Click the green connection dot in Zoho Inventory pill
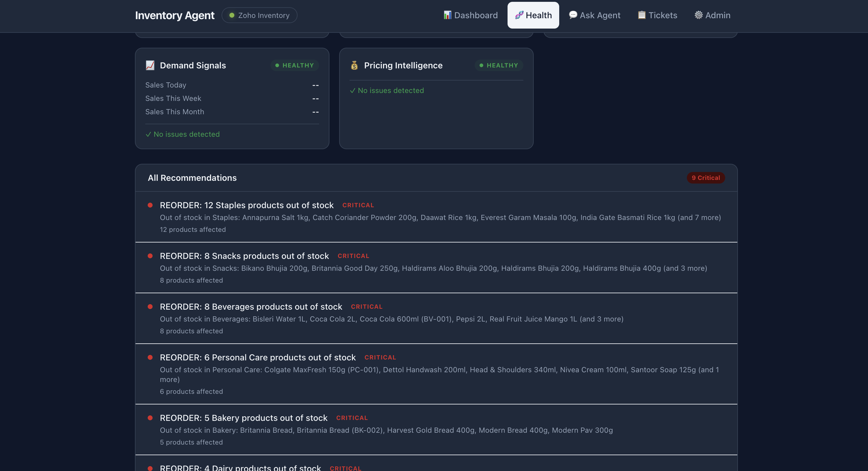 [232, 15]
